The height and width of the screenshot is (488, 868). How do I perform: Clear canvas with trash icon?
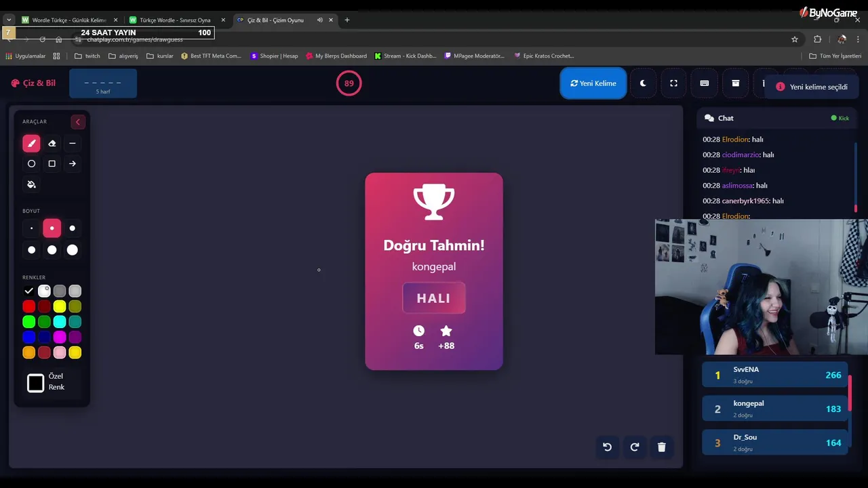[662, 447]
